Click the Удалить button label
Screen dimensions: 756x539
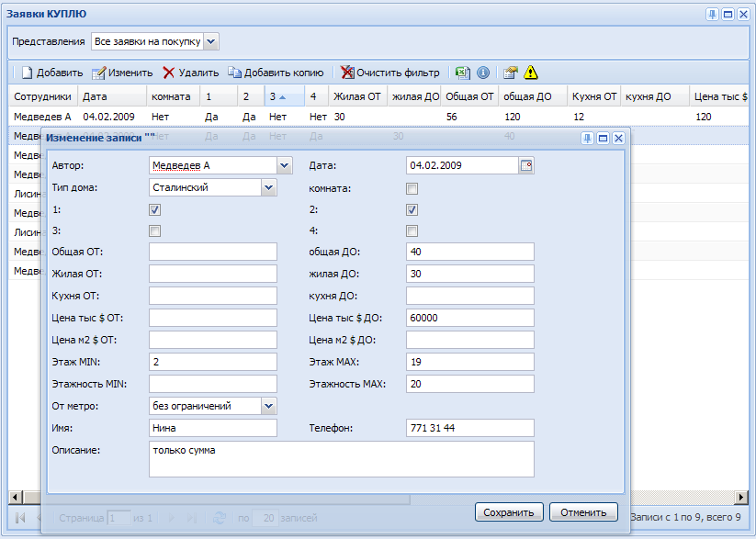pos(198,73)
